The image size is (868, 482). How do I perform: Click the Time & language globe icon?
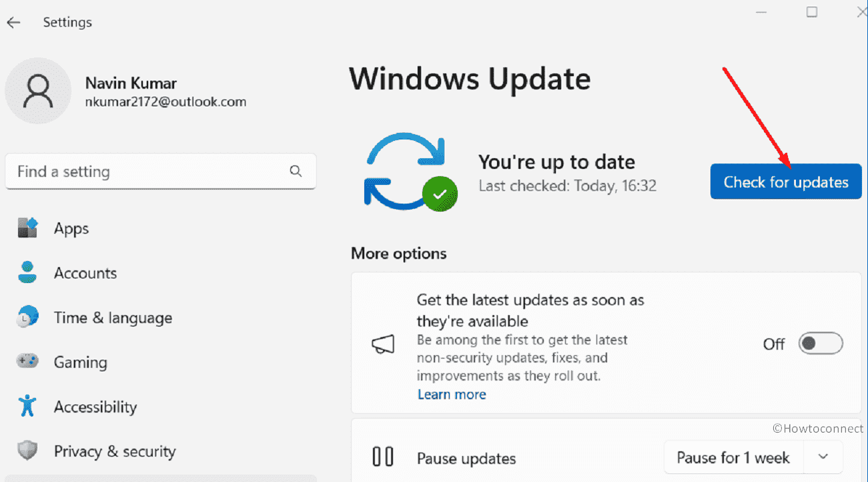pyautogui.click(x=27, y=318)
